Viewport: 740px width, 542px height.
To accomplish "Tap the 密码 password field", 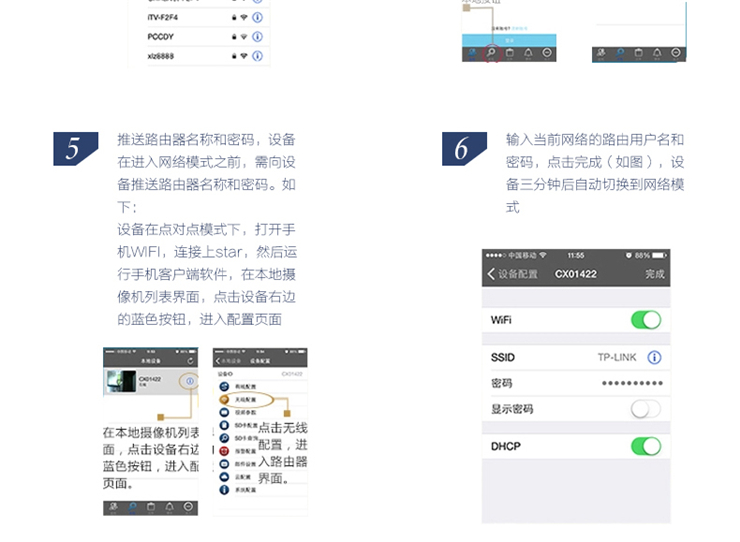I will (576, 383).
